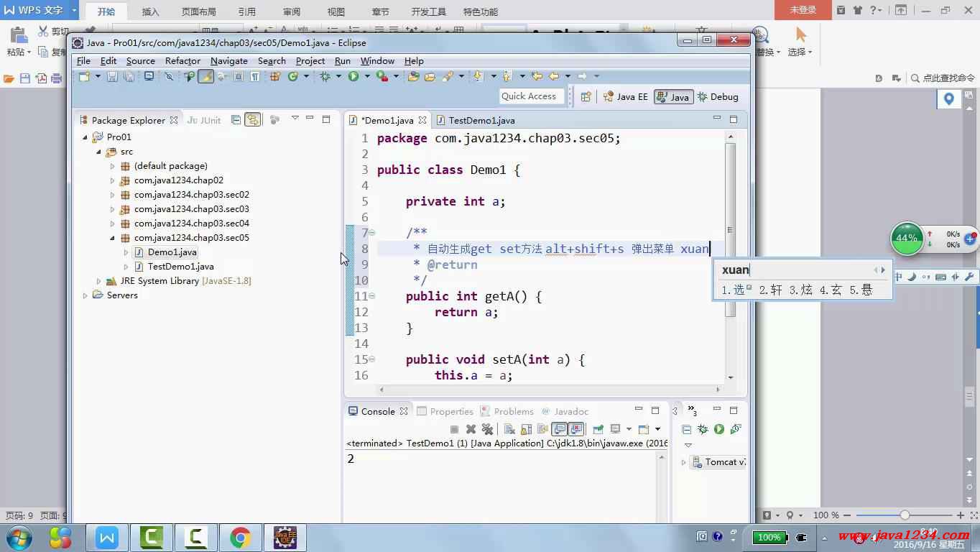Toggle Link with Editor in Package Explorer

tap(253, 120)
